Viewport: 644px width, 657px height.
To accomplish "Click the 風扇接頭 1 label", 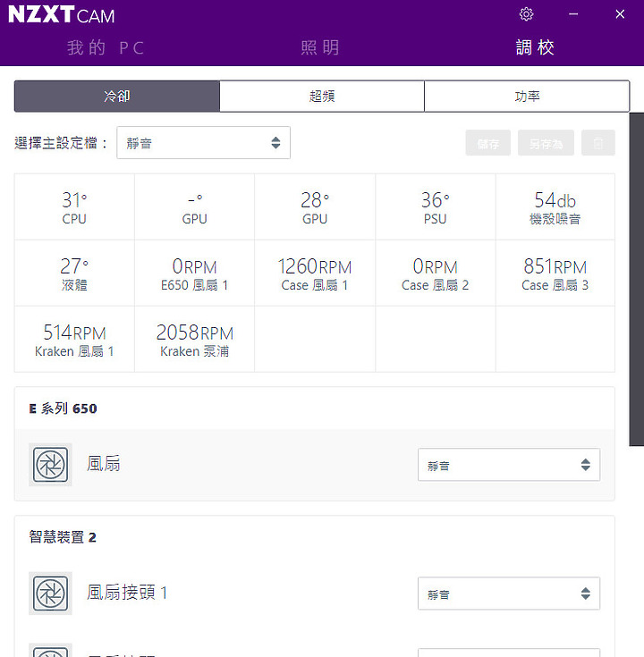I will [127, 593].
